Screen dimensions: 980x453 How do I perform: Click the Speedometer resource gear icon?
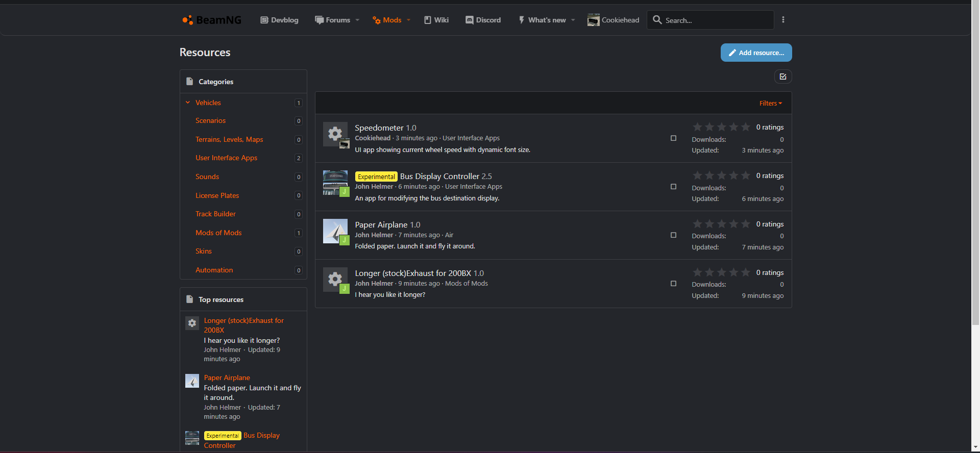click(x=335, y=134)
